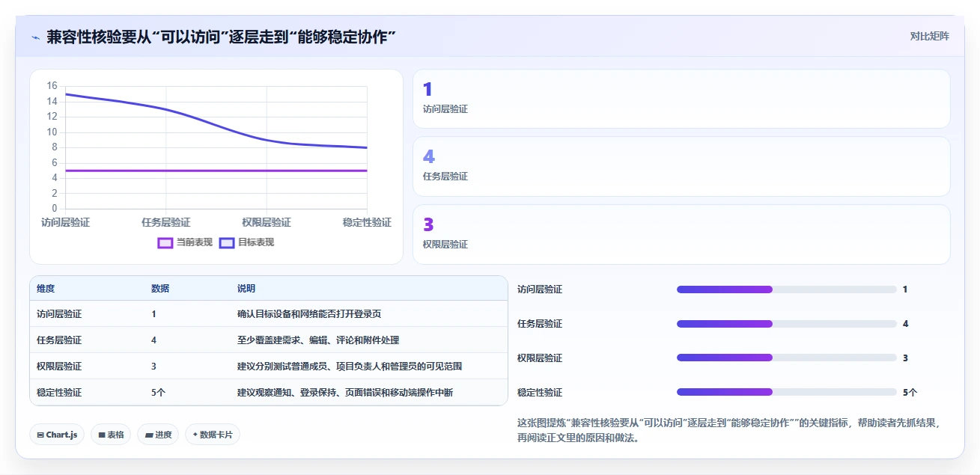Select the Chart.js tag chip
The image size is (980, 475).
point(57,435)
